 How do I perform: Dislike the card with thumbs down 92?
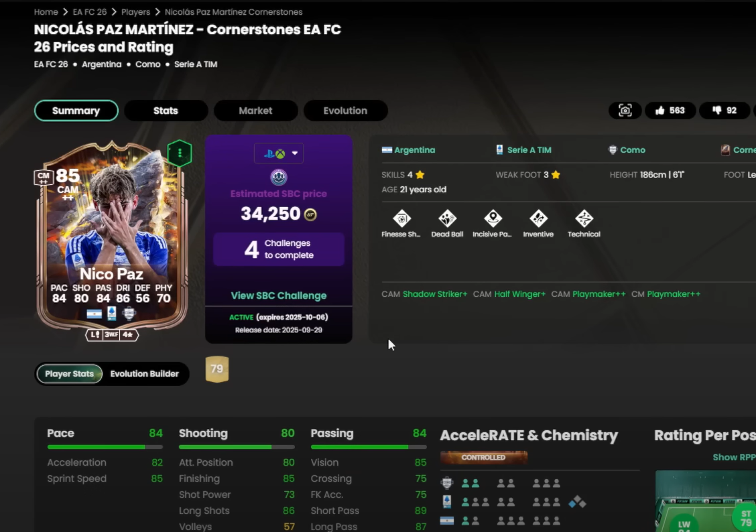(724, 111)
